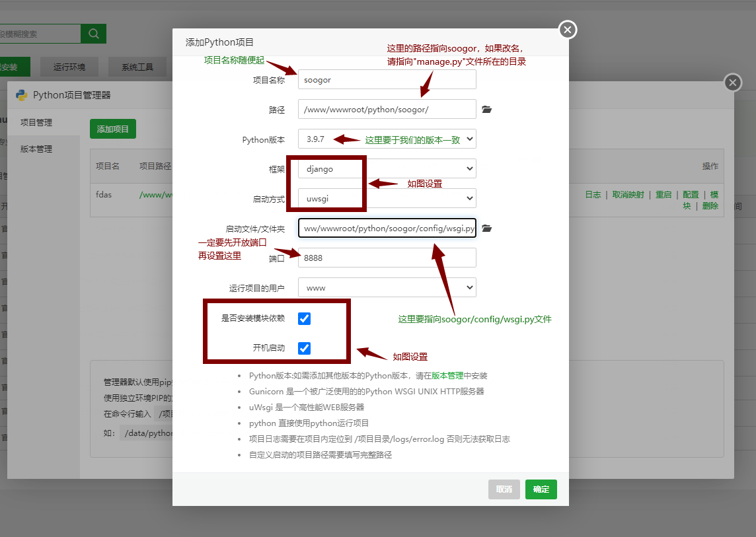
Task: Click the search magnifier icon
Action: click(x=93, y=33)
